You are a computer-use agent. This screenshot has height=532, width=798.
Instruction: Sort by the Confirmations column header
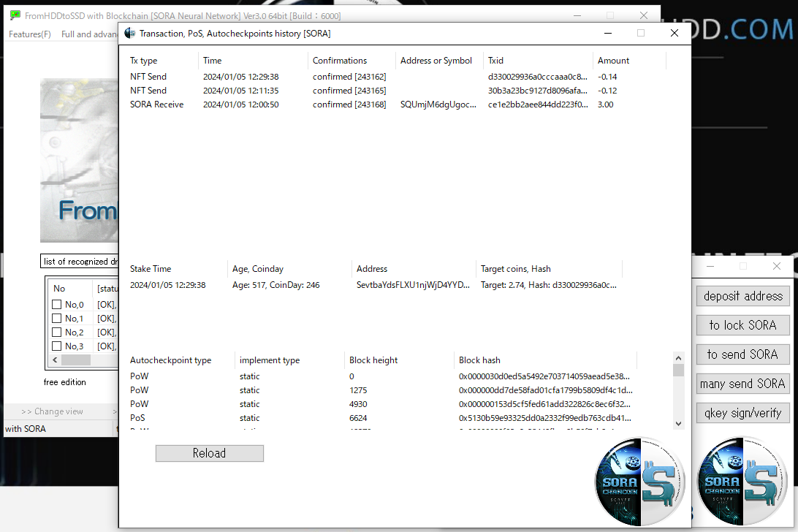[340, 61]
